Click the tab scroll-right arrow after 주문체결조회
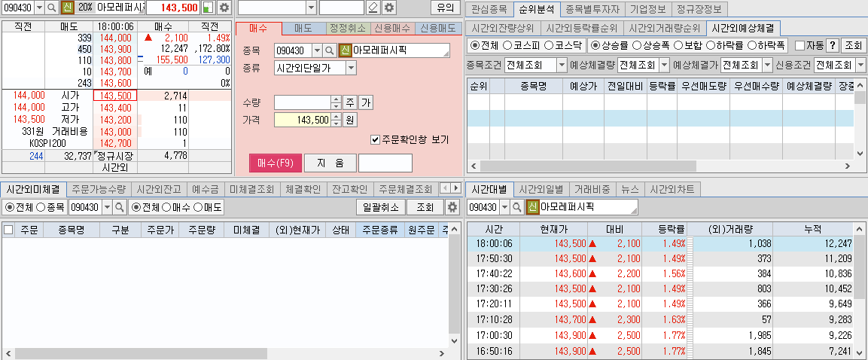 click(456, 189)
